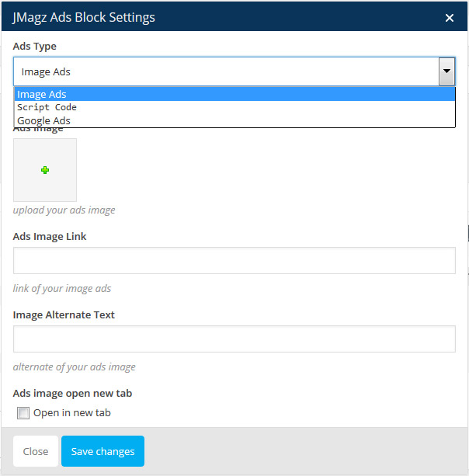Click into the Image Alternate Text field
Image resolution: width=469 pixels, height=476 pixels.
pyautogui.click(x=234, y=339)
